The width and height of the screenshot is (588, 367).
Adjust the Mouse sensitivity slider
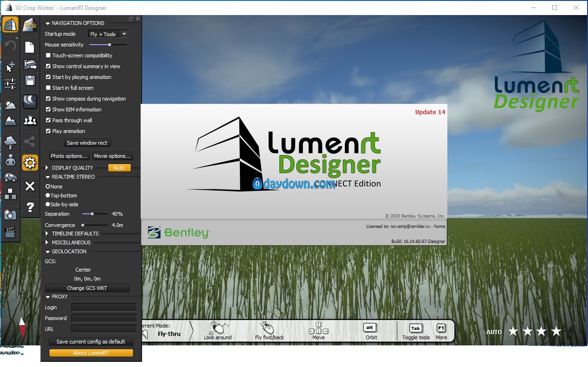tap(108, 45)
